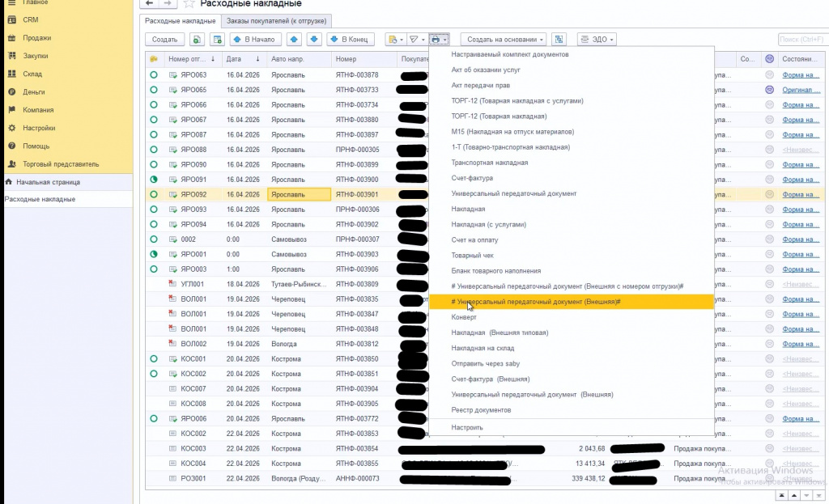Open the Склад section
Image resolution: width=829 pixels, height=504 pixels.
tap(32, 74)
